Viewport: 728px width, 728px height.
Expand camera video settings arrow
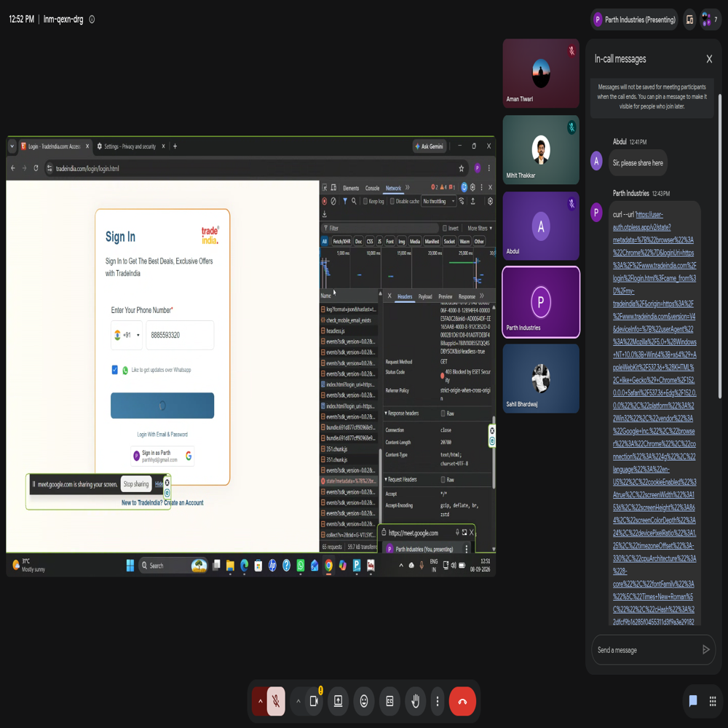click(x=298, y=701)
